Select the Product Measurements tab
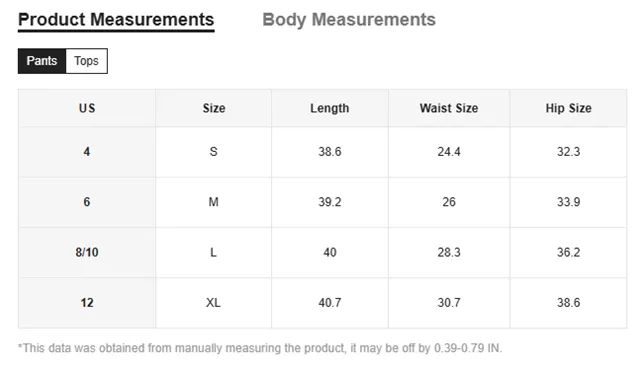The image size is (639, 368). coord(116,20)
